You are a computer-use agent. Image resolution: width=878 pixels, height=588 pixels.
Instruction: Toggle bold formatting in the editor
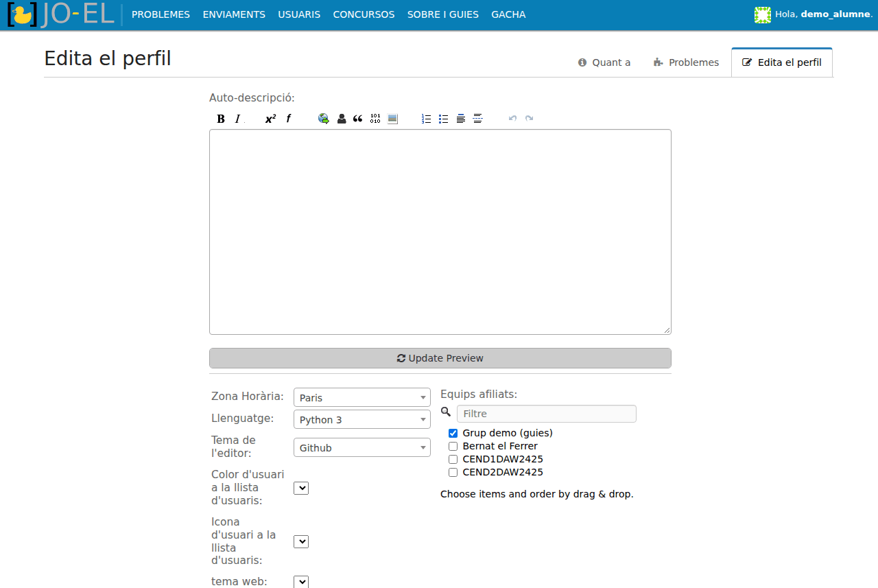click(221, 119)
